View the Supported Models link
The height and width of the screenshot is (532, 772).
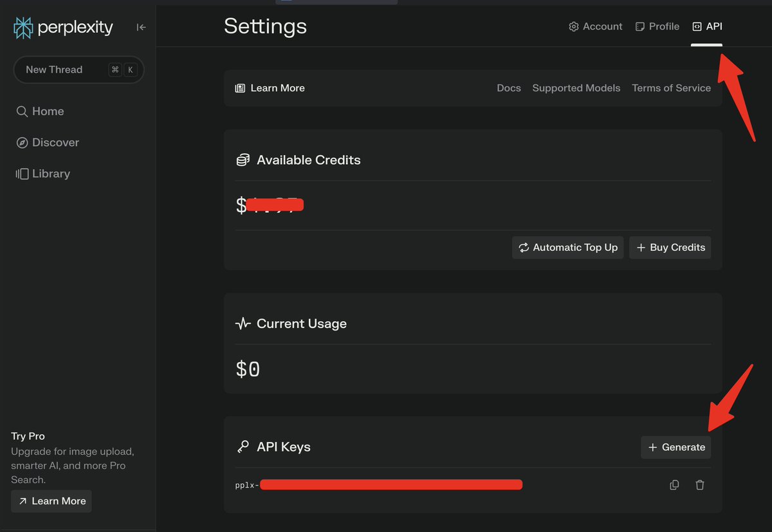576,88
